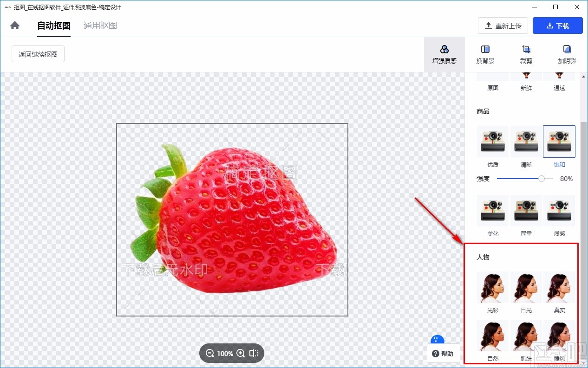
Task: Select the 通透 effect label
Action: [x=560, y=88]
